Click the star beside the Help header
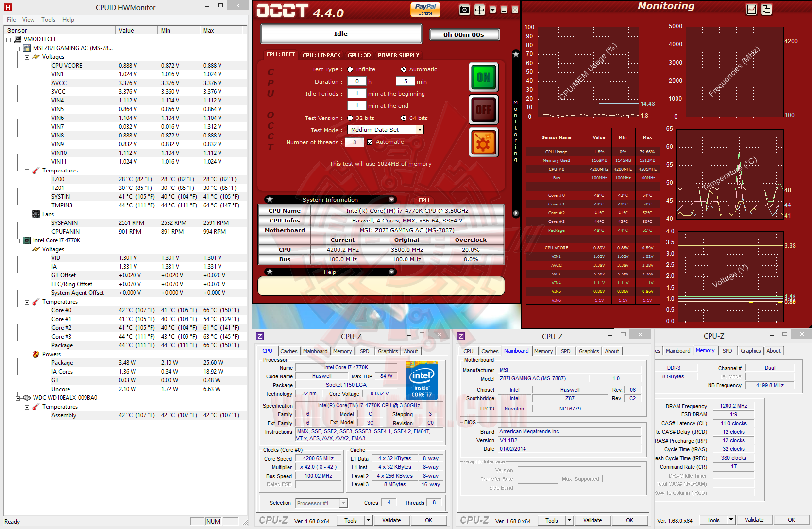 click(270, 272)
